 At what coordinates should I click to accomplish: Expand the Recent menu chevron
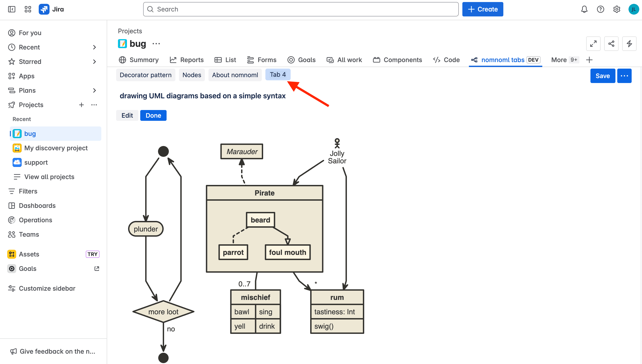(x=94, y=47)
